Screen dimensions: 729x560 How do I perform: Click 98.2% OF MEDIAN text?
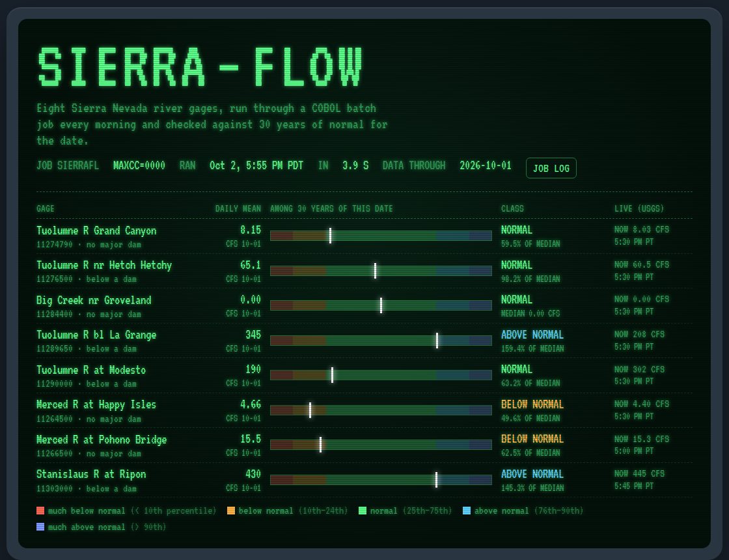[x=530, y=279]
